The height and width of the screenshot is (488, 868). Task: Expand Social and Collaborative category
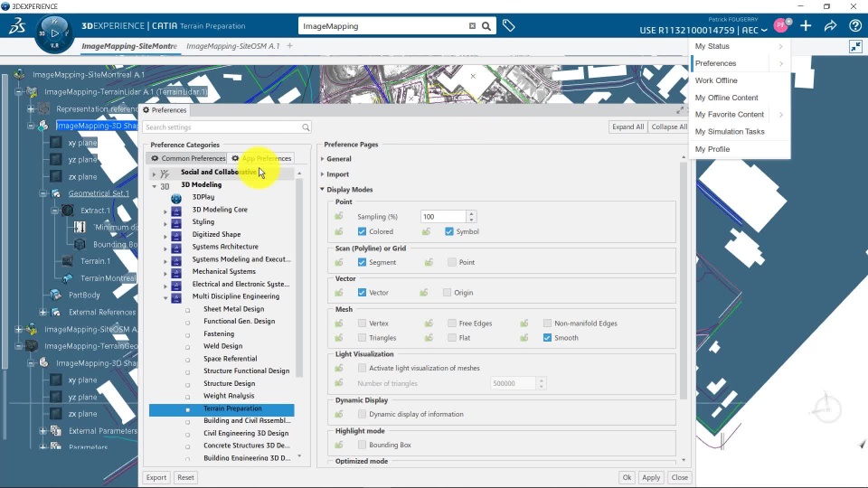coord(154,174)
